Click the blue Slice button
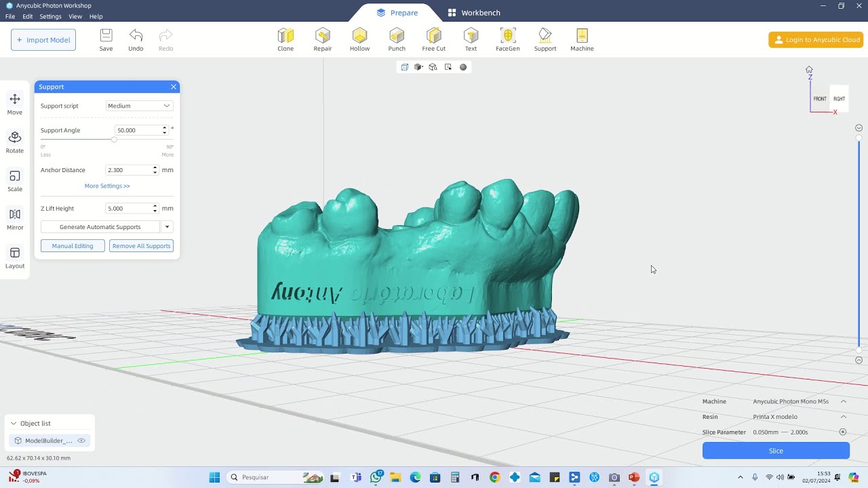 [776, 451]
